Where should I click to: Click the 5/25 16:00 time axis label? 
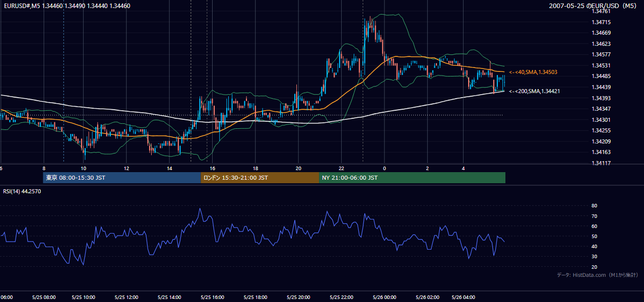point(212,297)
